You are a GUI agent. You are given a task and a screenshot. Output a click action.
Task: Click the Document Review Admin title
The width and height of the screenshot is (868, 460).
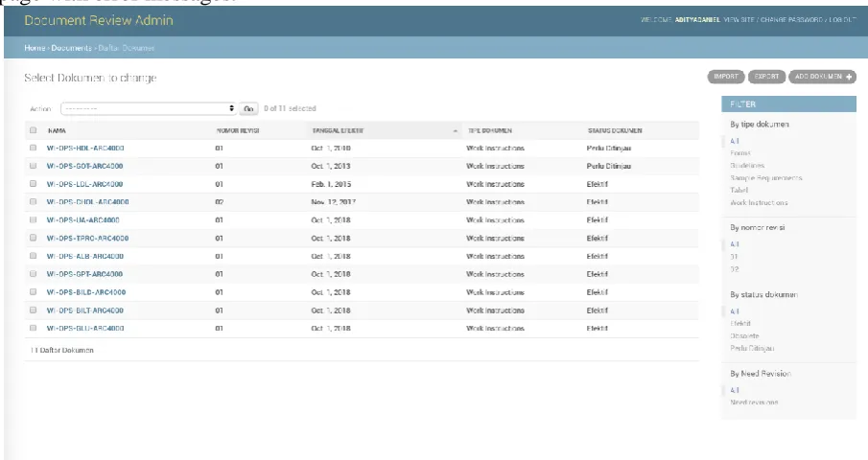99,20
